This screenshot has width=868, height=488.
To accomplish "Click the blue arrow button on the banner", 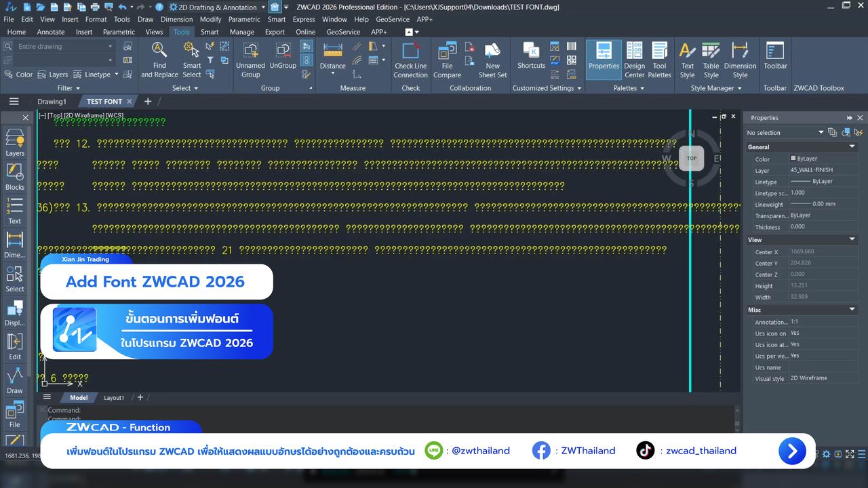I will pyautogui.click(x=792, y=450).
